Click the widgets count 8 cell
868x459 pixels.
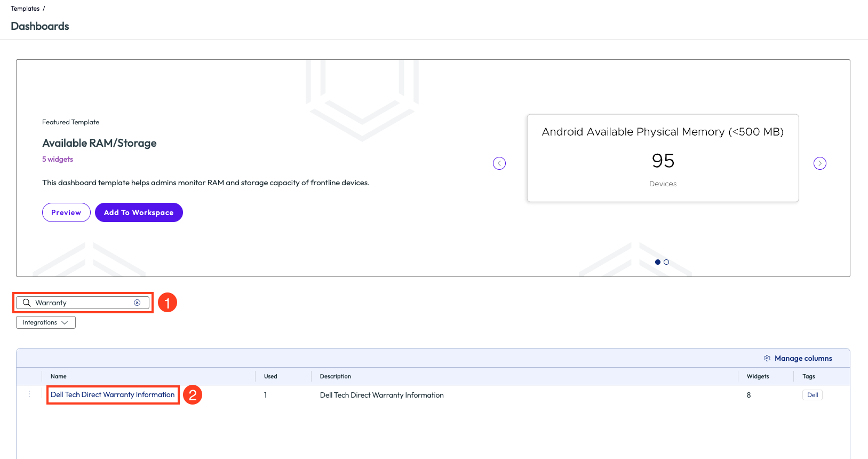748,395
